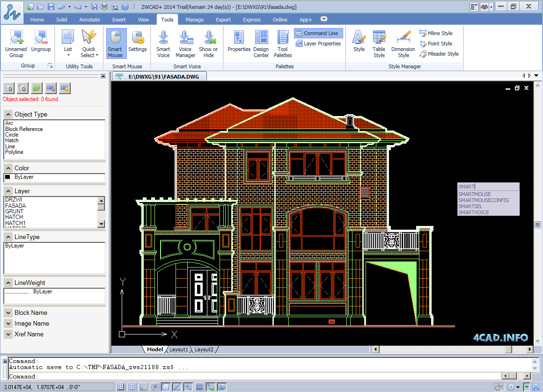The height and width of the screenshot is (392, 543).
Task: Toggle the Smart Mouse button
Action: point(115,43)
